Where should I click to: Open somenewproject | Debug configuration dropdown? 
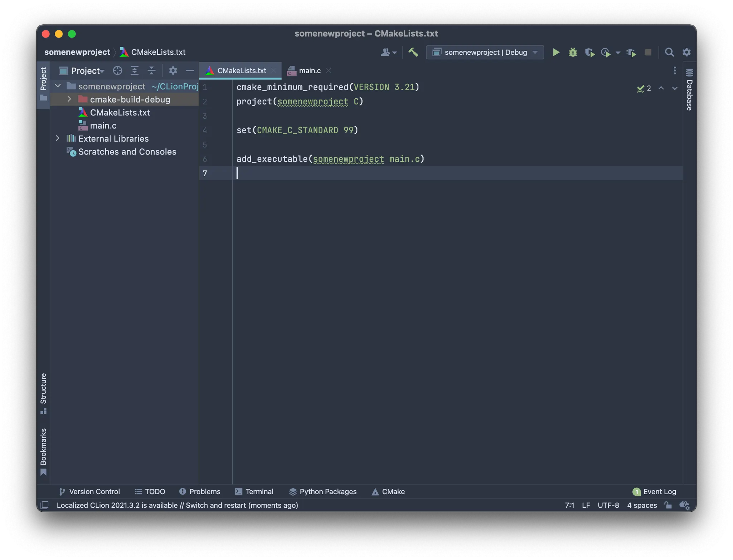point(485,53)
